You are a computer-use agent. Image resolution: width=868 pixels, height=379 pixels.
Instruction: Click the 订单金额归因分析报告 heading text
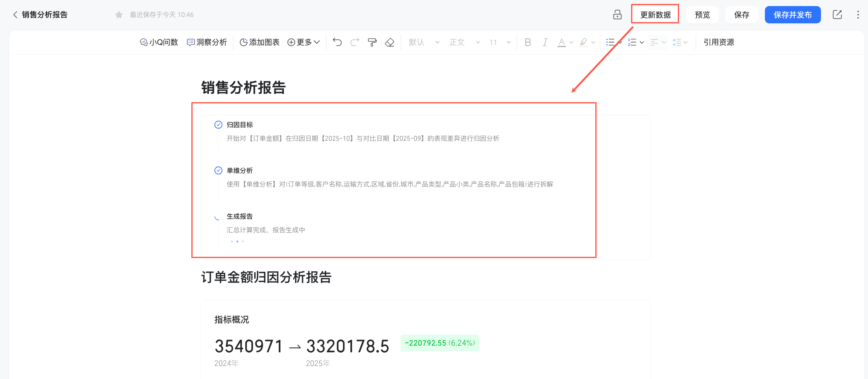266,277
